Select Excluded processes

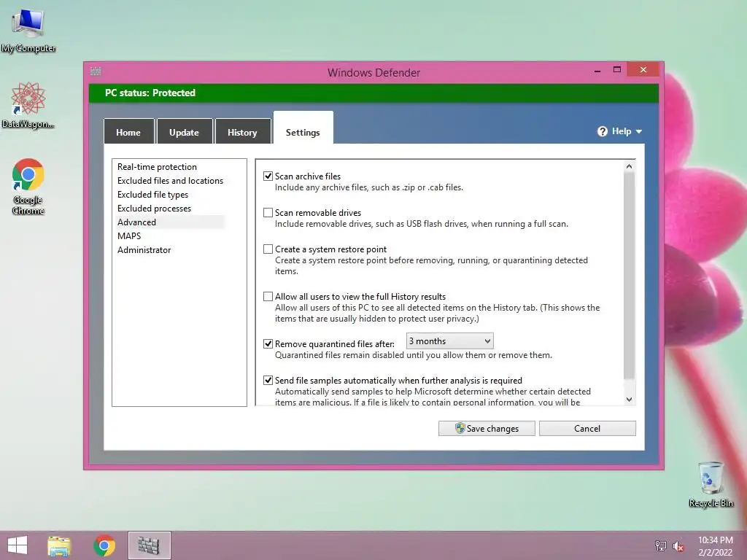[154, 208]
